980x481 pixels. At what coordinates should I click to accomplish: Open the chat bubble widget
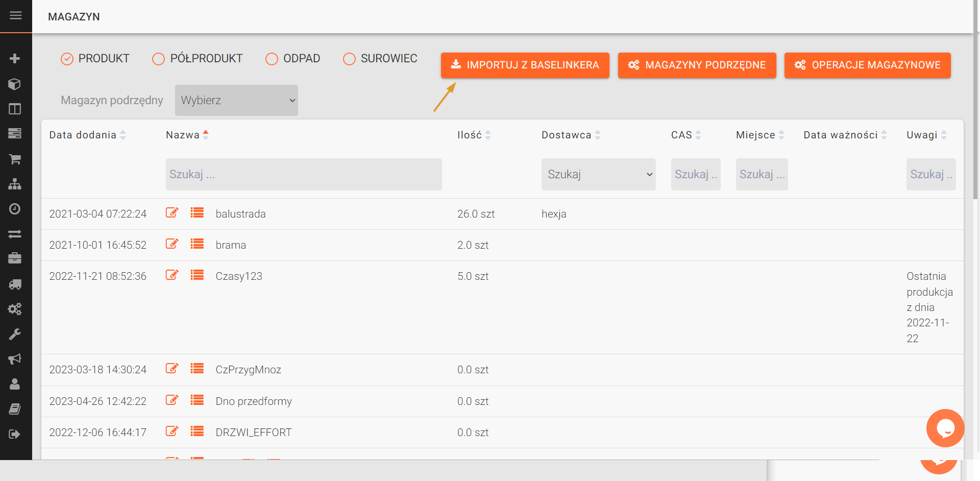[945, 428]
